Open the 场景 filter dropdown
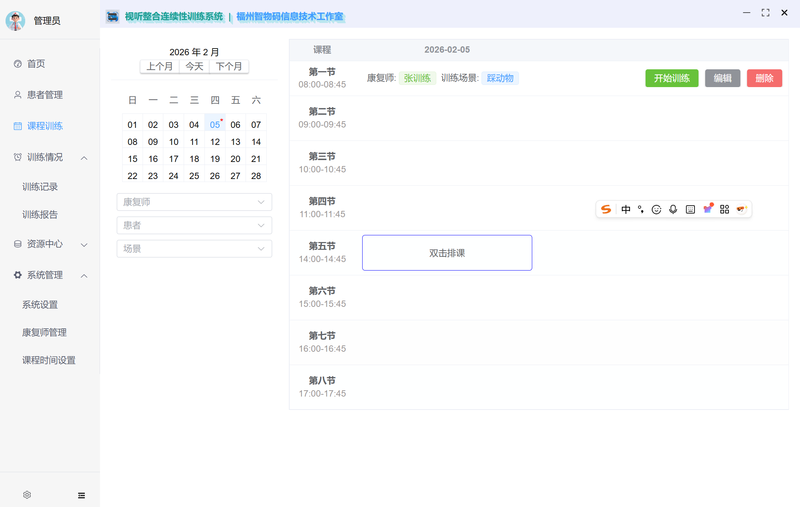This screenshot has width=800, height=507. pos(194,248)
